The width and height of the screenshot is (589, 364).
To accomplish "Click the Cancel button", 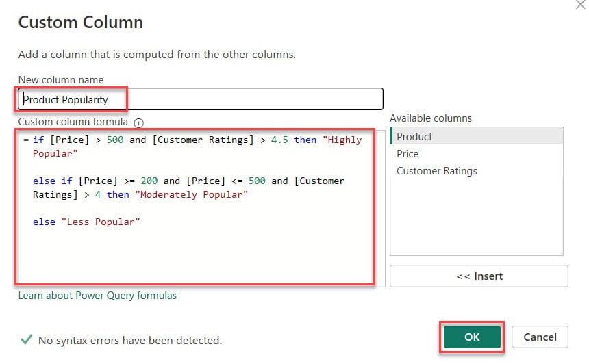I will point(540,337).
